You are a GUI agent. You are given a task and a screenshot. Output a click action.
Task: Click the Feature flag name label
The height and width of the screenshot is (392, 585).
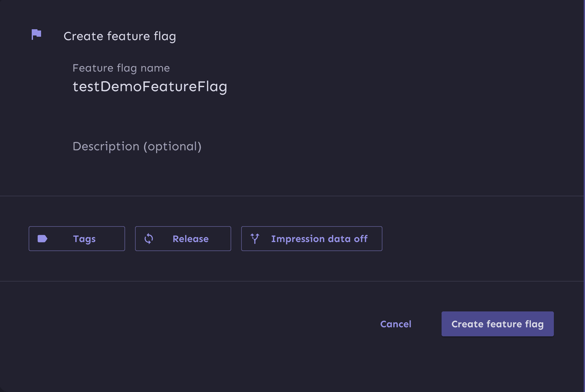(121, 68)
